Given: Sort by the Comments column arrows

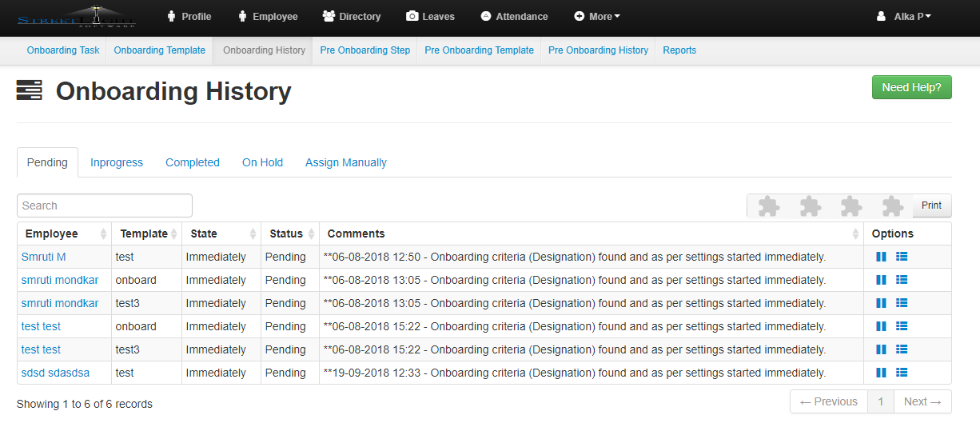Looking at the screenshot, I should [855, 234].
